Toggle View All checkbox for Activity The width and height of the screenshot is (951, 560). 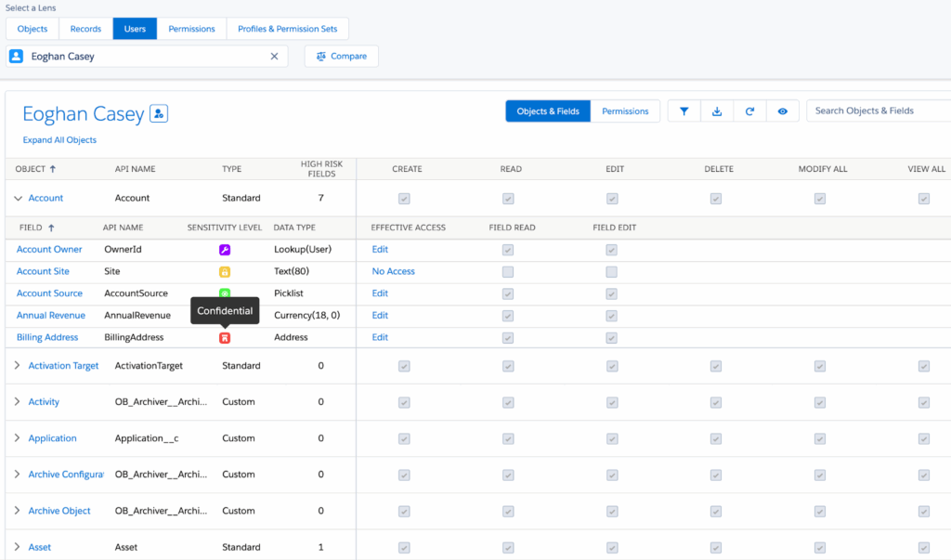tap(924, 402)
